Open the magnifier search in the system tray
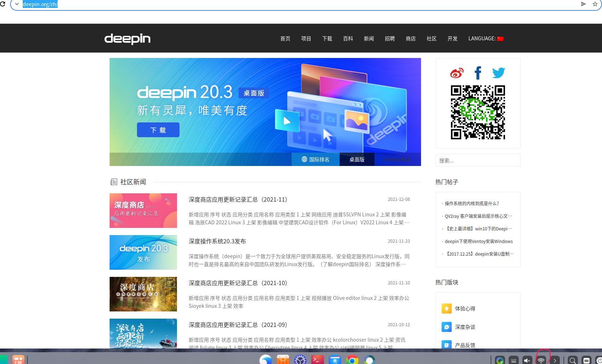 point(572,360)
